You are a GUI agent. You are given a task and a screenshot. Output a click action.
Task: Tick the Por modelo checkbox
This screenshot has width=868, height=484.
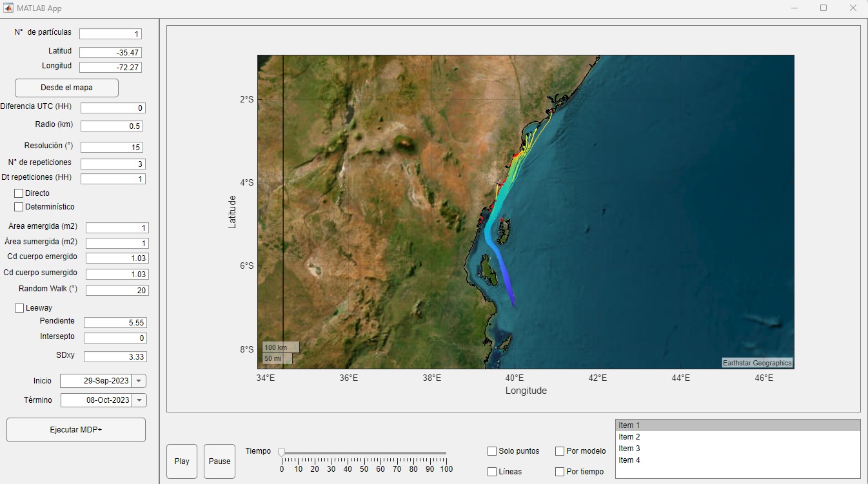click(x=560, y=451)
